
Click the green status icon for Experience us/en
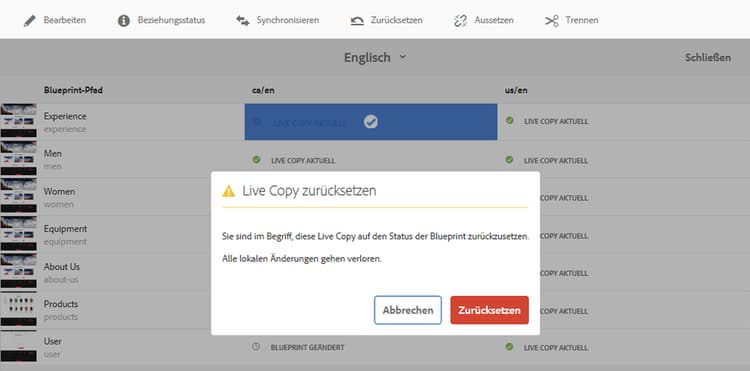point(509,121)
